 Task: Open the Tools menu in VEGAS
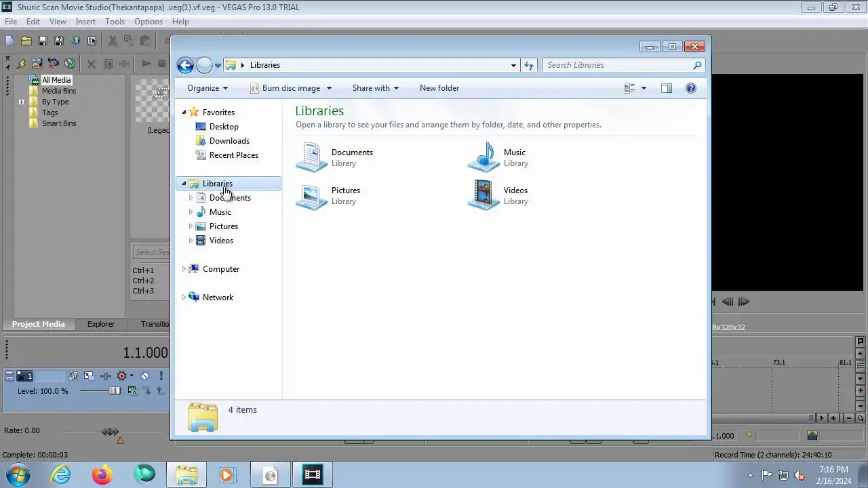115,22
